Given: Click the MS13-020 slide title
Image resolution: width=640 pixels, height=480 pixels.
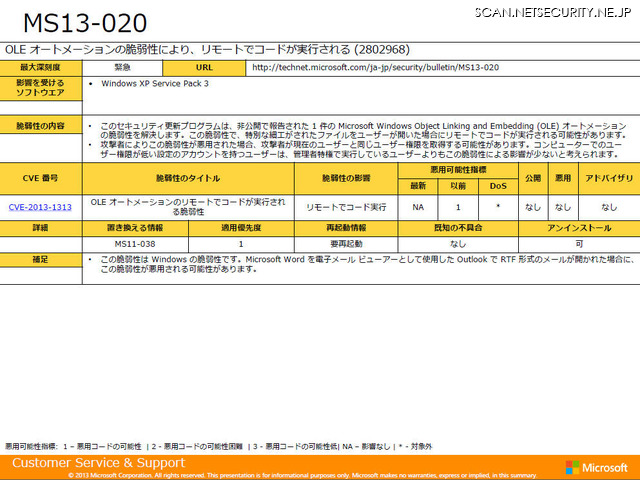Looking at the screenshot, I should (x=85, y=23).
